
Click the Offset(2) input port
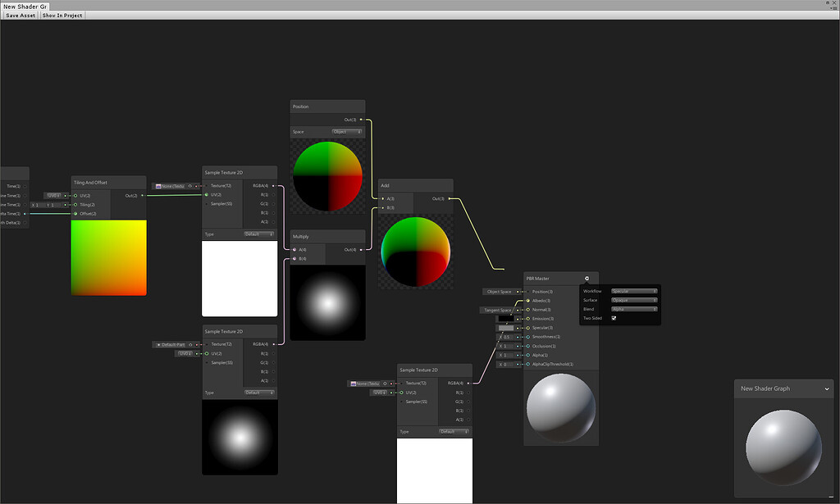tap(75, 213)
